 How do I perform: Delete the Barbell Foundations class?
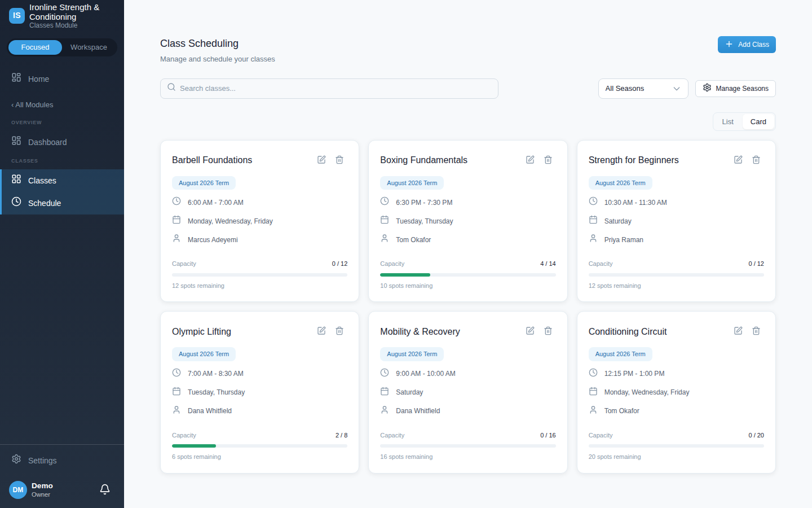click(339, 160)
